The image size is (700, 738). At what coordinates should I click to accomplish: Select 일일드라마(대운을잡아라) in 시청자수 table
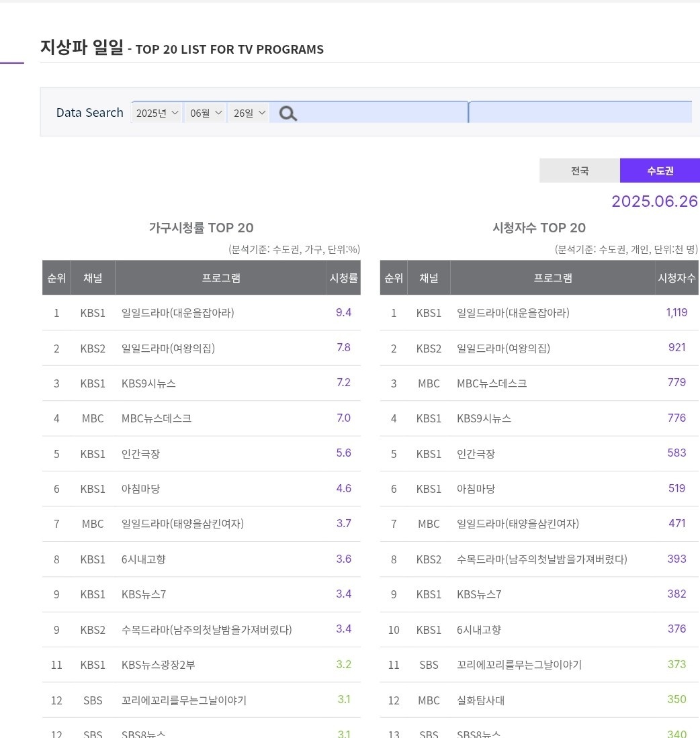tap(513, 313)
